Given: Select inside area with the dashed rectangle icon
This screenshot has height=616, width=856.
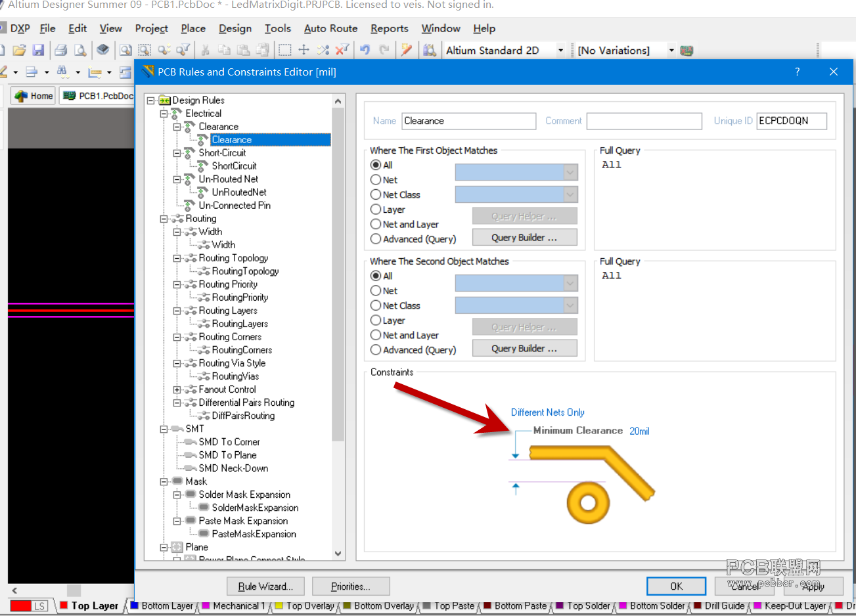Looking at the screenshot, I should pos(284,50).
